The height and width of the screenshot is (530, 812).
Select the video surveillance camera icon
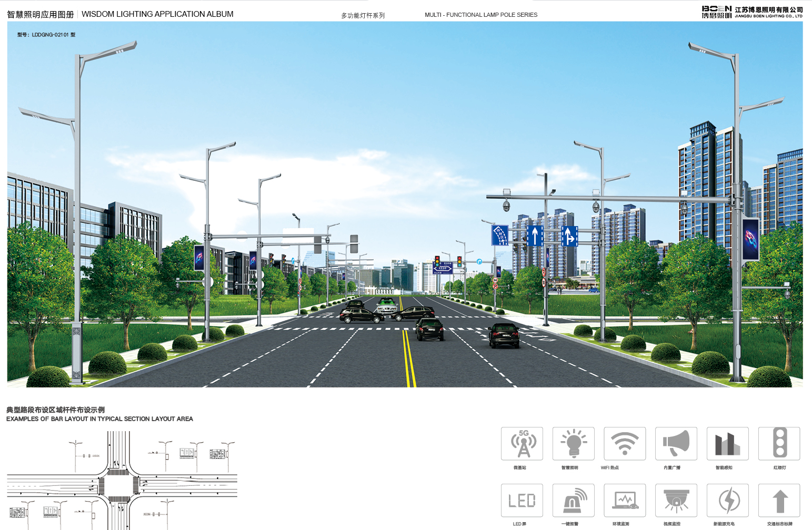(676, 501)
